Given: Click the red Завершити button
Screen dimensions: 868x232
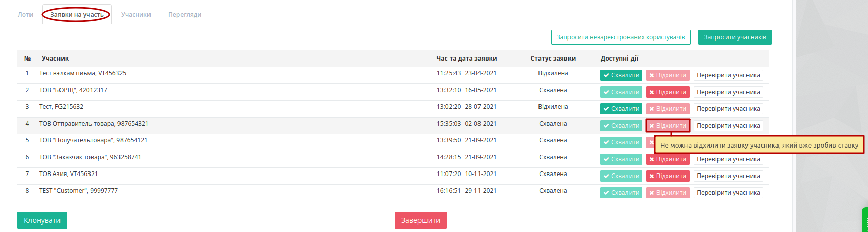Looking at the screenshot, I should 421,220.
